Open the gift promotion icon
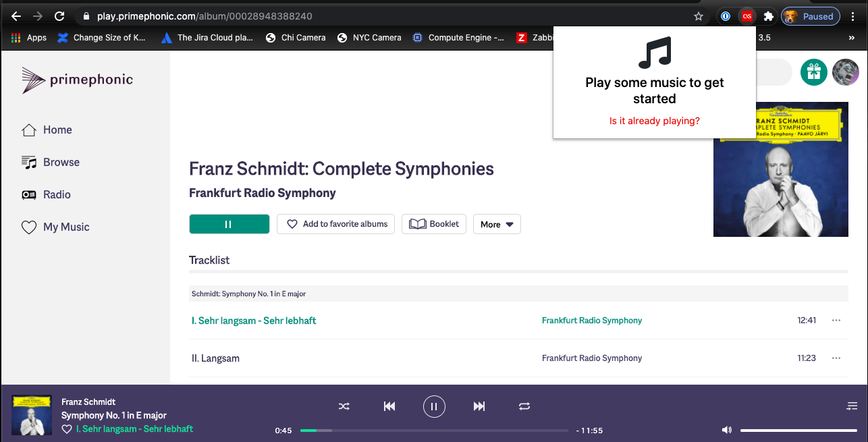The height and width of the screenshot is (442, 868). click(x=813, y=72)
